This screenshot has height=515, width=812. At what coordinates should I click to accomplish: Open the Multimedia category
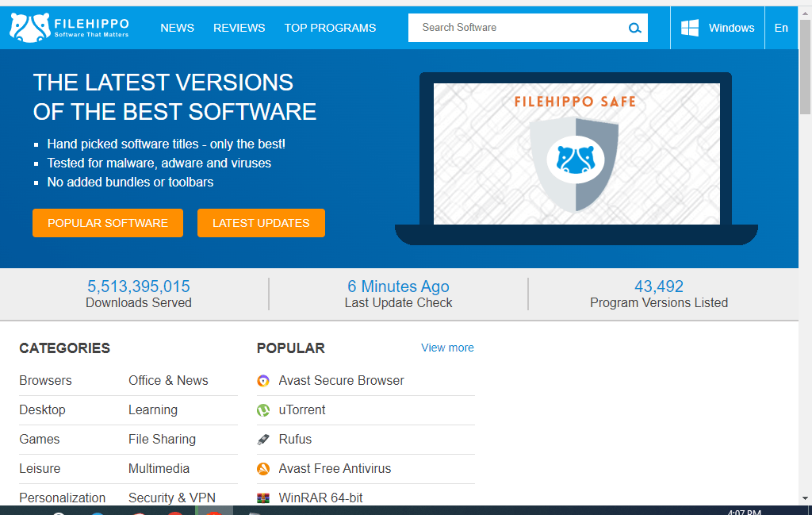coord(159,468)
